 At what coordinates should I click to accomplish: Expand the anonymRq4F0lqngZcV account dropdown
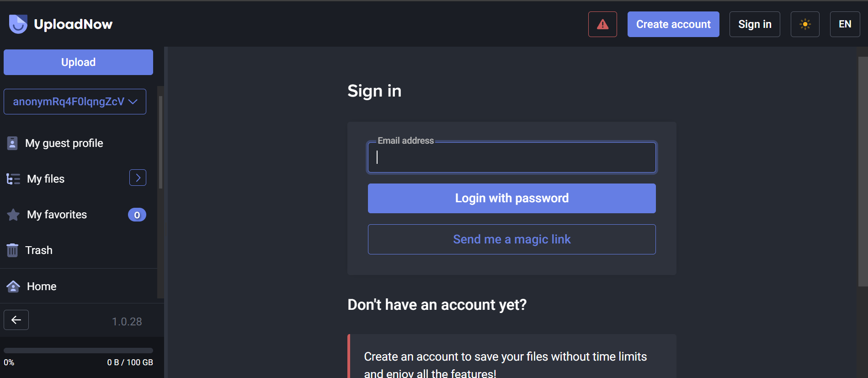tap(75, 102)
